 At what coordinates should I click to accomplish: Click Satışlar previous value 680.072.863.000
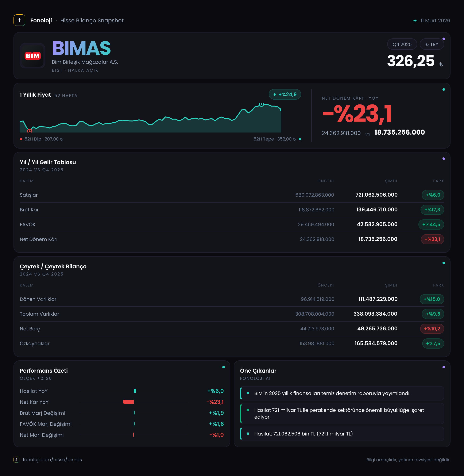314,195
